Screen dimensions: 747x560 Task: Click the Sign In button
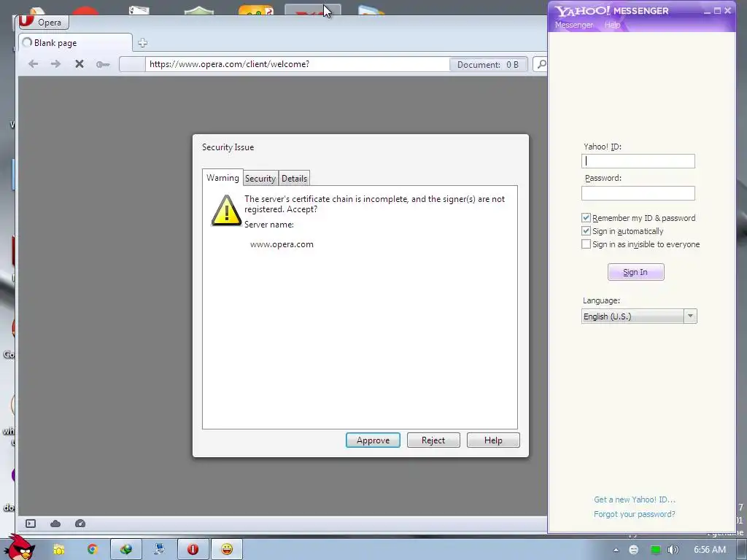coord(635,272)
